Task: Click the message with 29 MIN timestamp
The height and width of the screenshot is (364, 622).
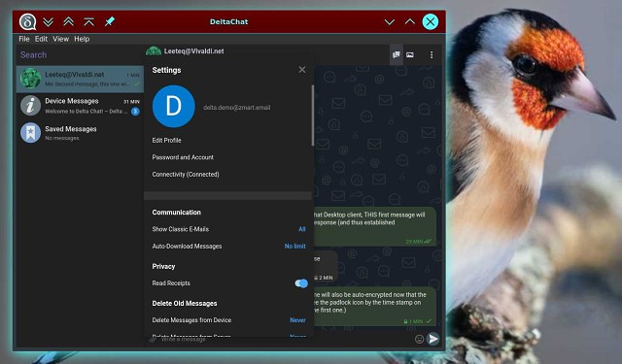Action: pos(375,226)
